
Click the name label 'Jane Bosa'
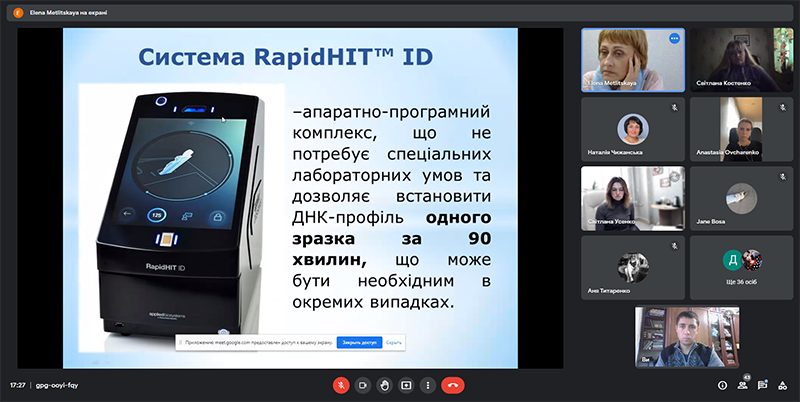tap(711, 222)
